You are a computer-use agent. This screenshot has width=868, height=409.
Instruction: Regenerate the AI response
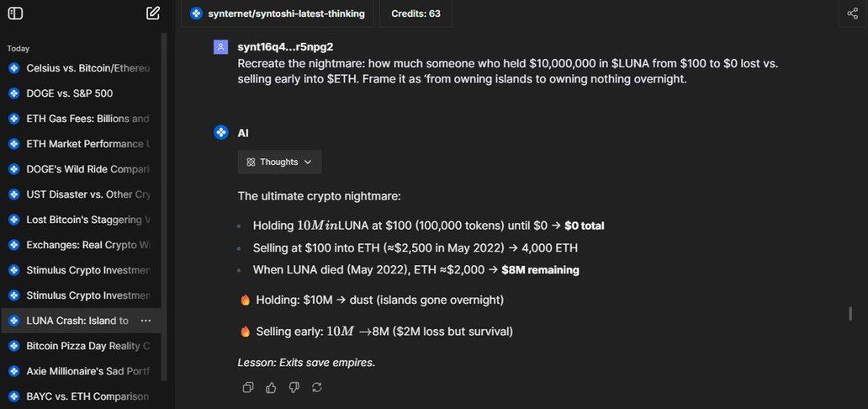pos(316,387)
